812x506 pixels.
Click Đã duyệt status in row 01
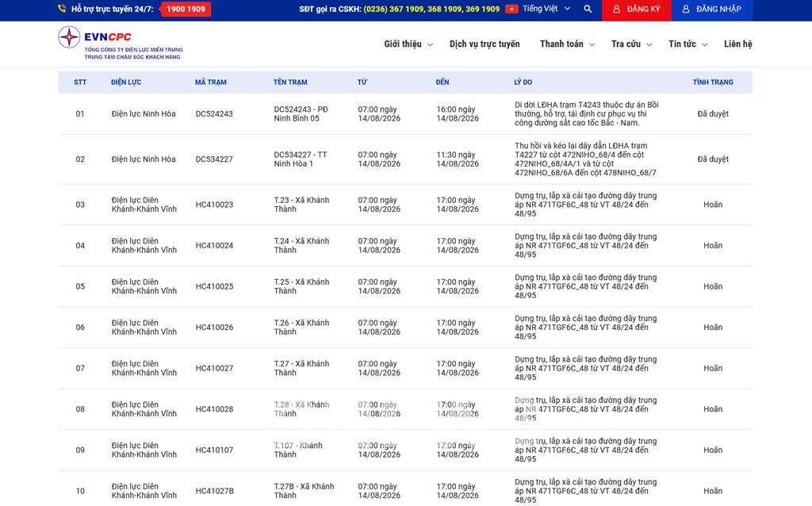713,114
